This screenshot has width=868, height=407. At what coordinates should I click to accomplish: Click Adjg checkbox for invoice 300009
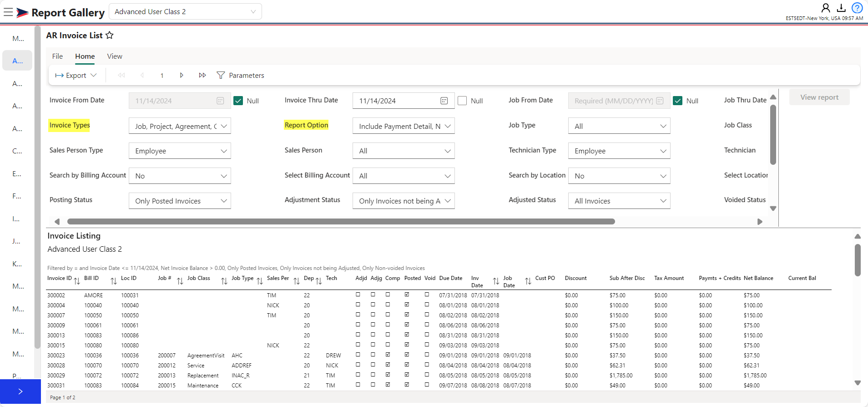373,325
